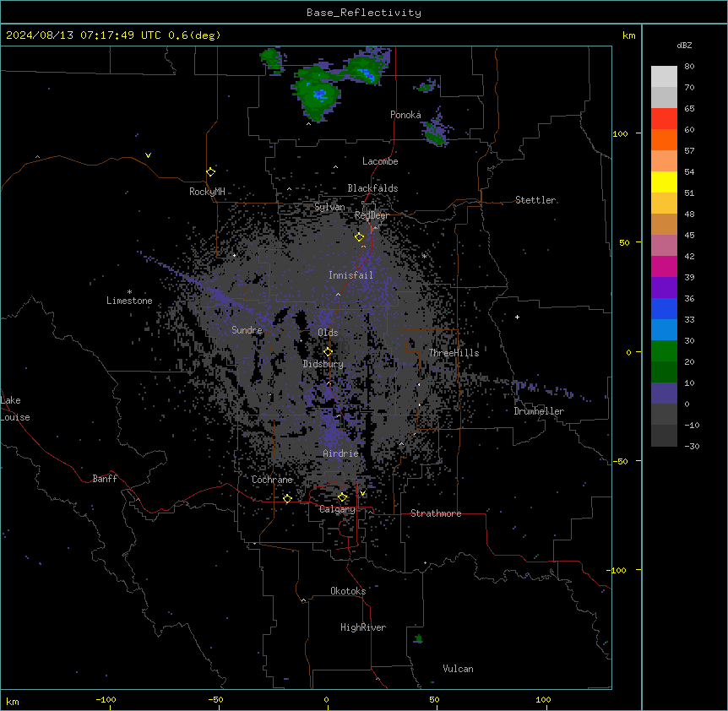Click the 65 dBZ red color swatch

point(664,118)
